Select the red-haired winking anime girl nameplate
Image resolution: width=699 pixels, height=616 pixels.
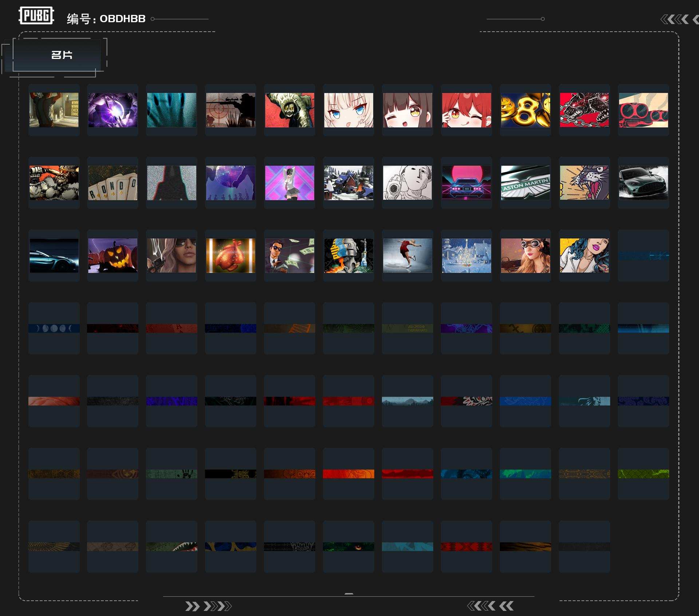click(466, 110)
